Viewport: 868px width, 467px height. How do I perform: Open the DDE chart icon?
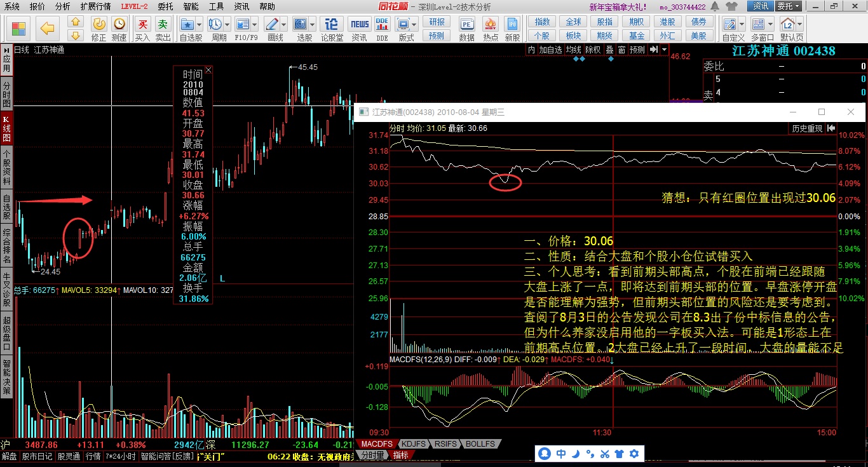pyautogui.click(x=382, y=24)
